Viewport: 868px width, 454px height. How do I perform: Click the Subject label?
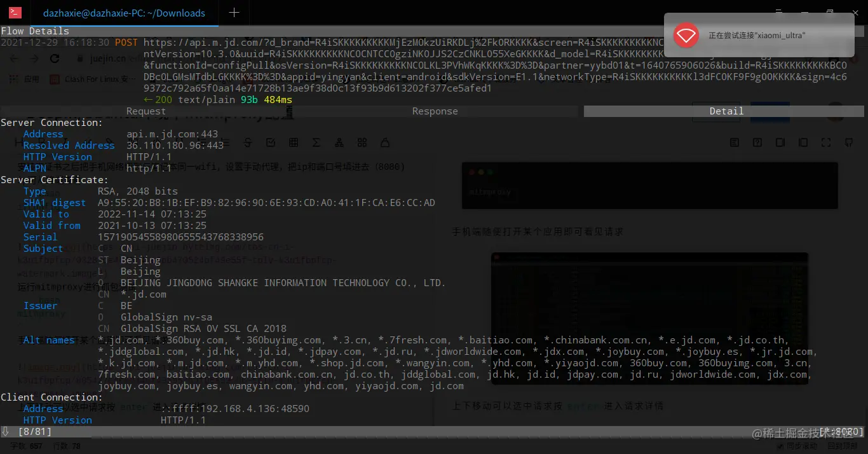(43, 249)
